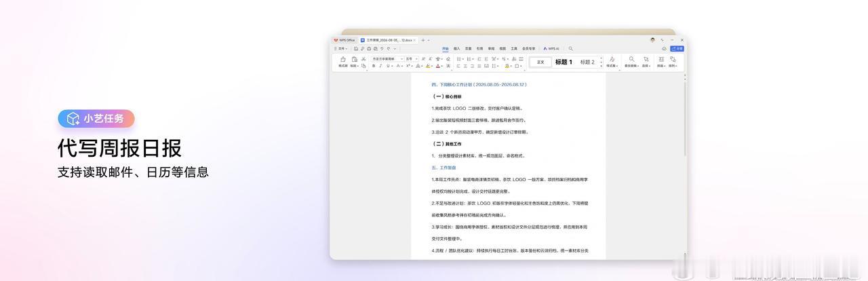868x281 pixels.
Task: Click the Redo arrow icon
Action: [x=388, y=49]
